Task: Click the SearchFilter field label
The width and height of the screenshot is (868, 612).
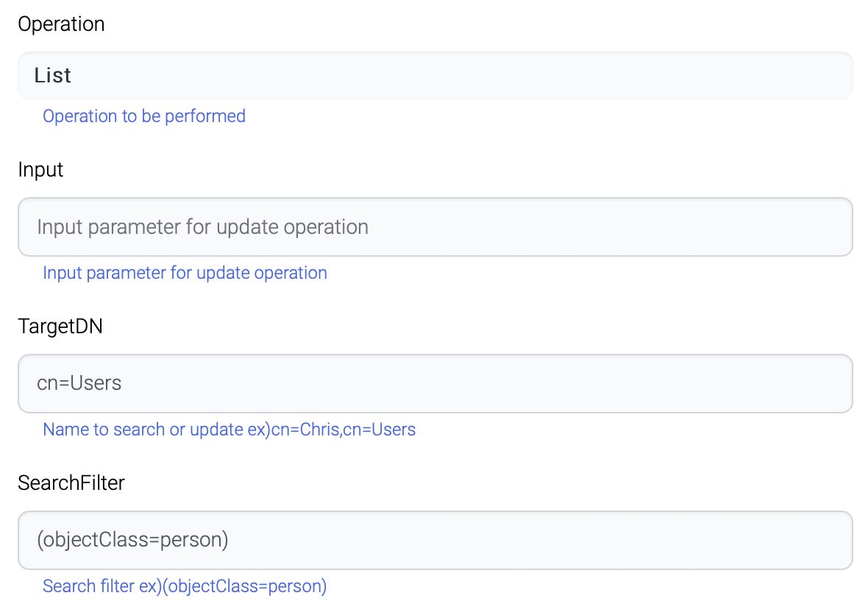Action: (71, 483)
